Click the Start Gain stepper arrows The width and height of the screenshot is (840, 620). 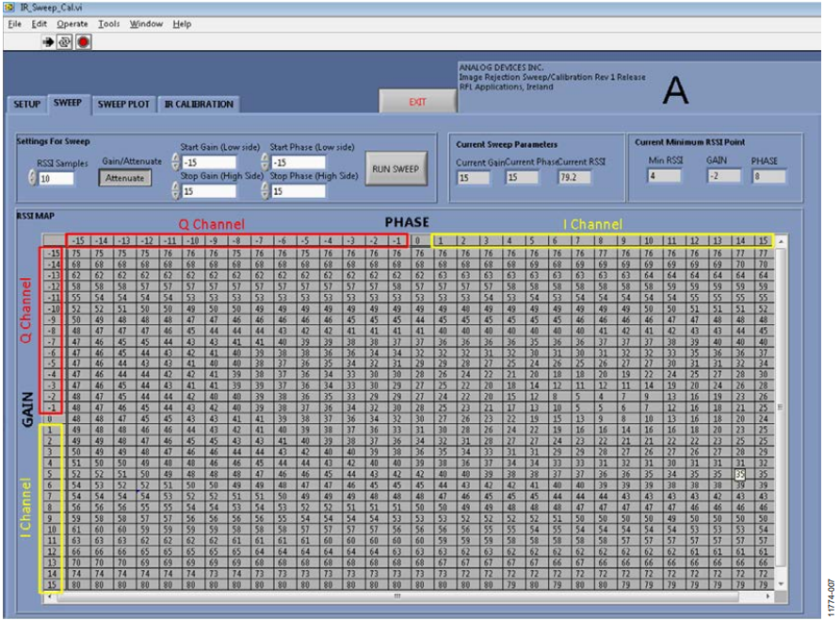[174, 162]
